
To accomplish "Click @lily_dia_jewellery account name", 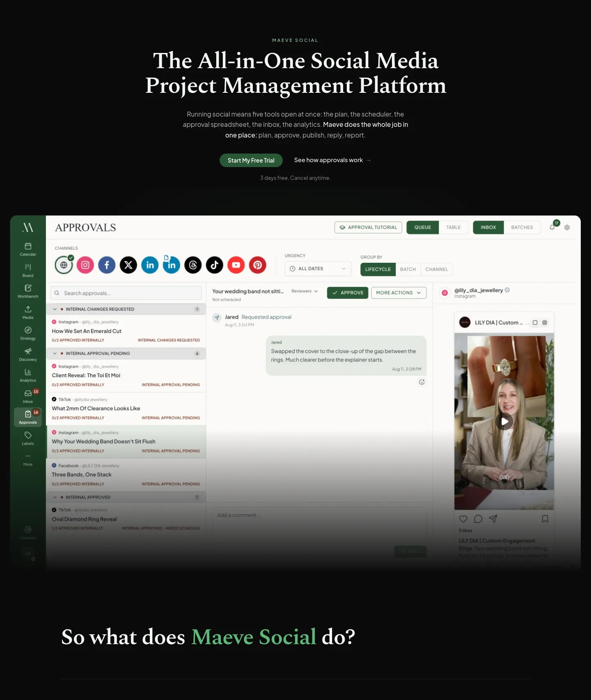I will click(479, 290).
